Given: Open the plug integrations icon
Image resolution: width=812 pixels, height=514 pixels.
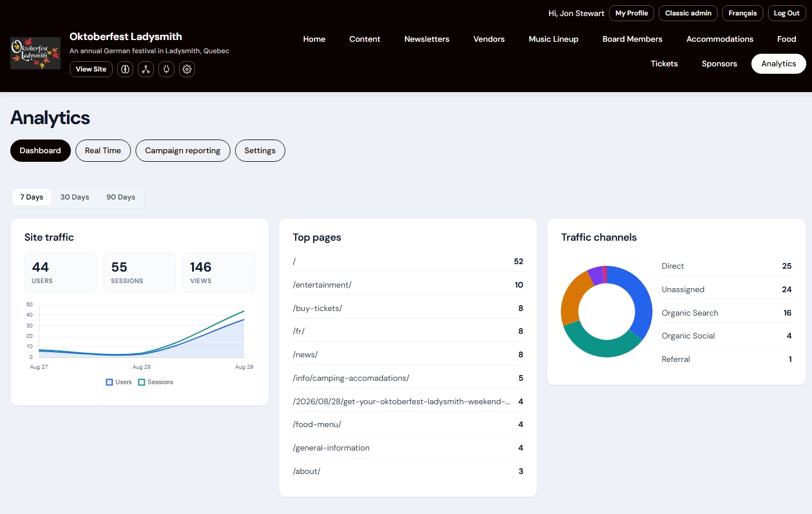Looking at the screenshot, I should 166,69.
